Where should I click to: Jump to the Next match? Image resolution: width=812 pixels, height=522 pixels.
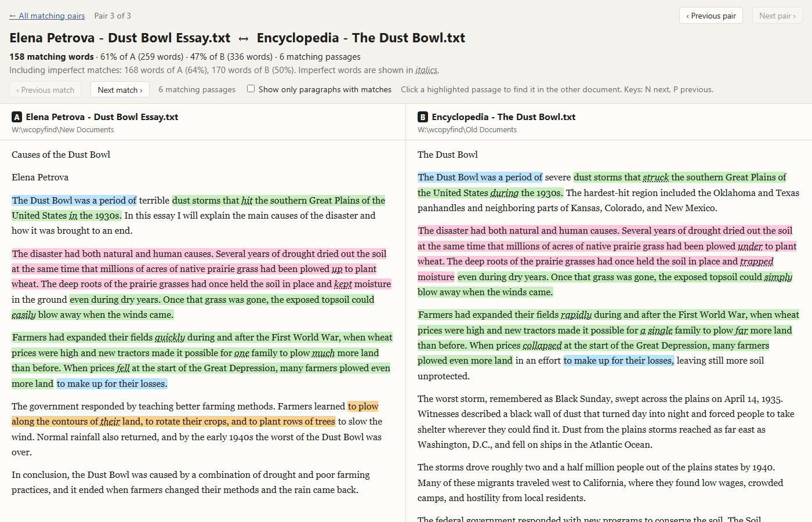pos(120,90)
